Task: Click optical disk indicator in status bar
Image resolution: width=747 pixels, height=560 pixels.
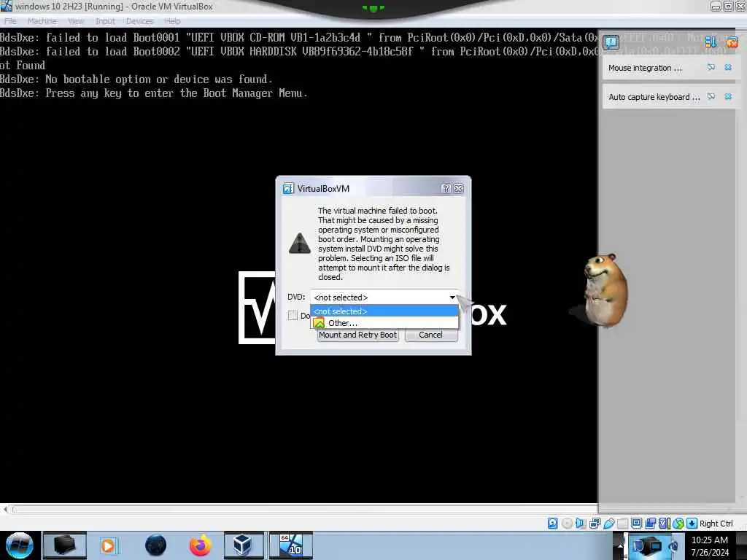Action: 567,524
